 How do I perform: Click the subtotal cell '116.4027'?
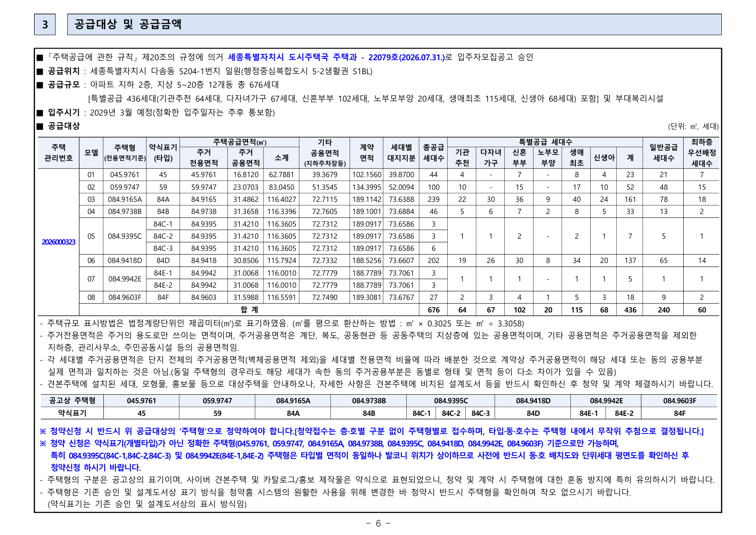pos(282,199)
